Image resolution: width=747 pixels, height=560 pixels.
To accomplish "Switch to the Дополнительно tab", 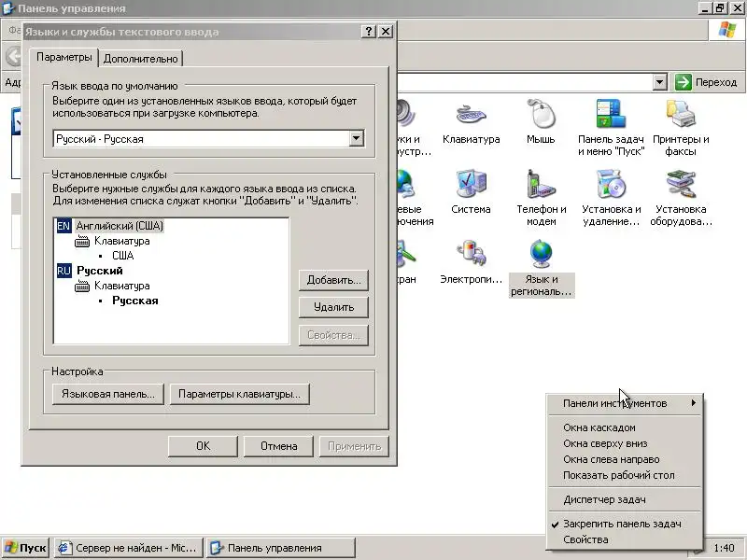I will point(141,59).
